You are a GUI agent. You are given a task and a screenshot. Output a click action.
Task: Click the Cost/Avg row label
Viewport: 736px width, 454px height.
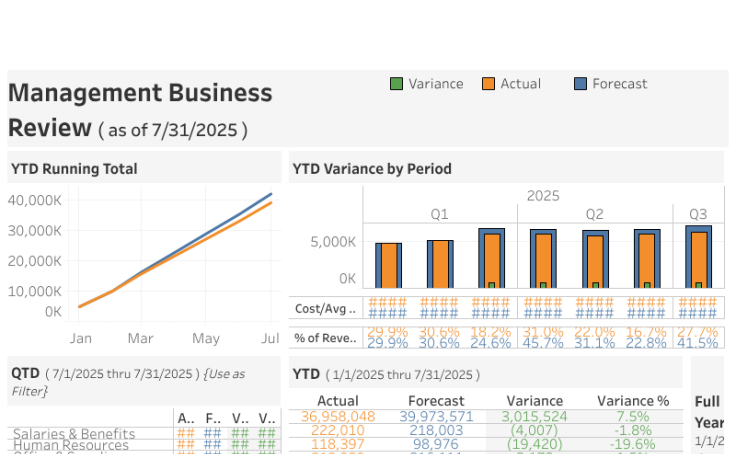(325, 308)
